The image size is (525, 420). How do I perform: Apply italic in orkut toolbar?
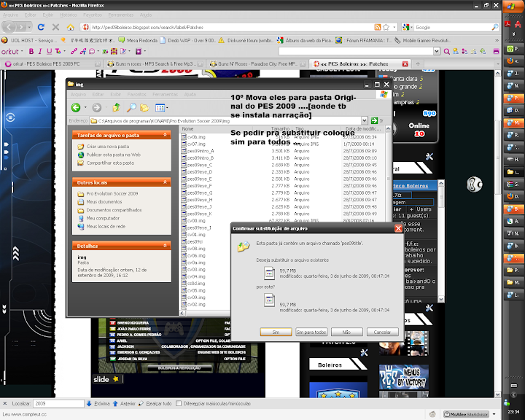point(40,51)
